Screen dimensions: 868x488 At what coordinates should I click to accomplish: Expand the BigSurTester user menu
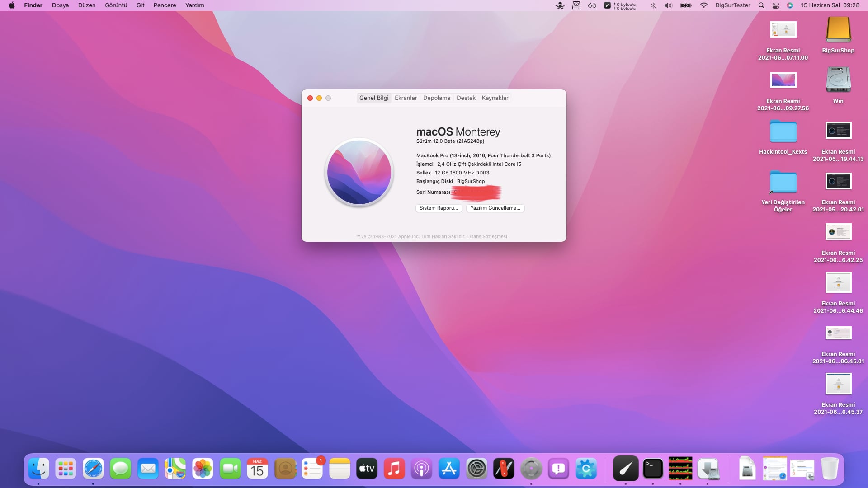tap(732, 5)
